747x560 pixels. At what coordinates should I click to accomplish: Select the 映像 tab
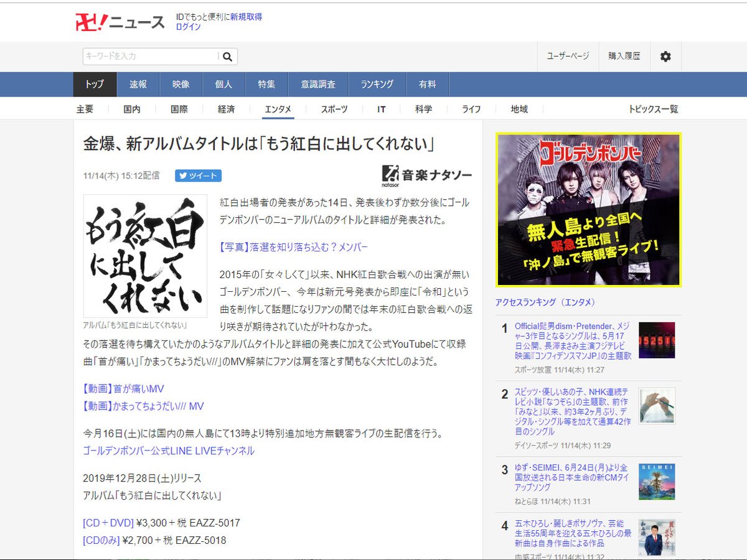pyautogui.click(x=181, y=85)
